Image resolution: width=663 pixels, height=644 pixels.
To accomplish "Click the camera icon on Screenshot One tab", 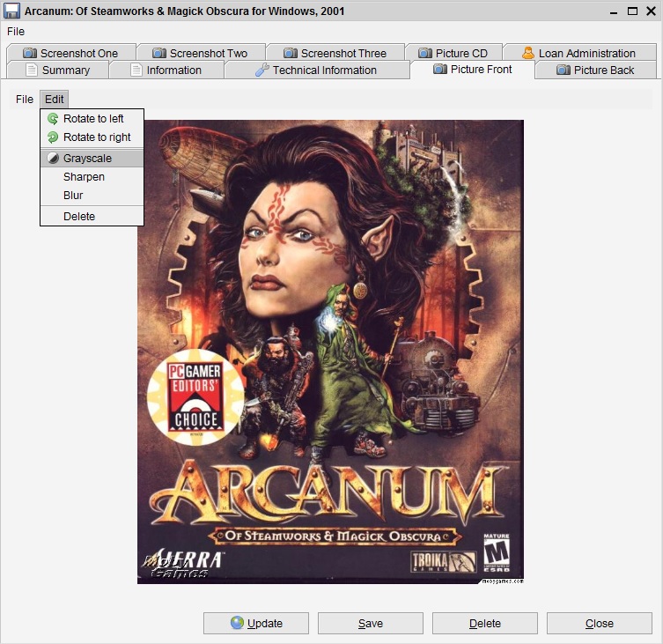I will tap(30, 53).
